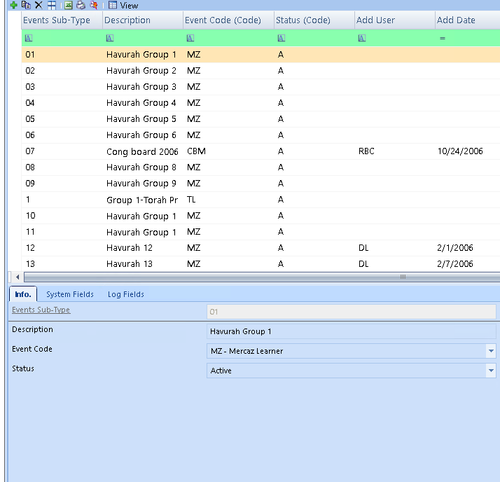Click the filter icon under Event Code
Image resolution: width=500 pixels, height=482 pixels.
(x=190, y=38)
